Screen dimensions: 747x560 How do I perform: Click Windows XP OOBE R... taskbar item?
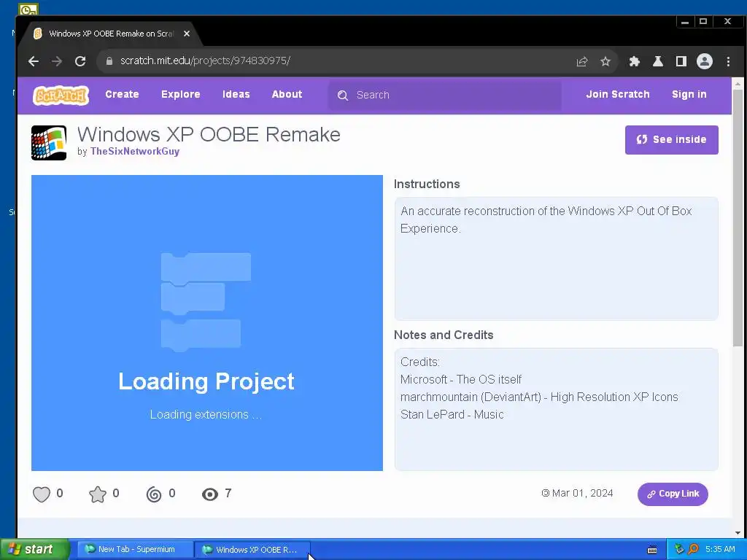click(x=252, y=550)
